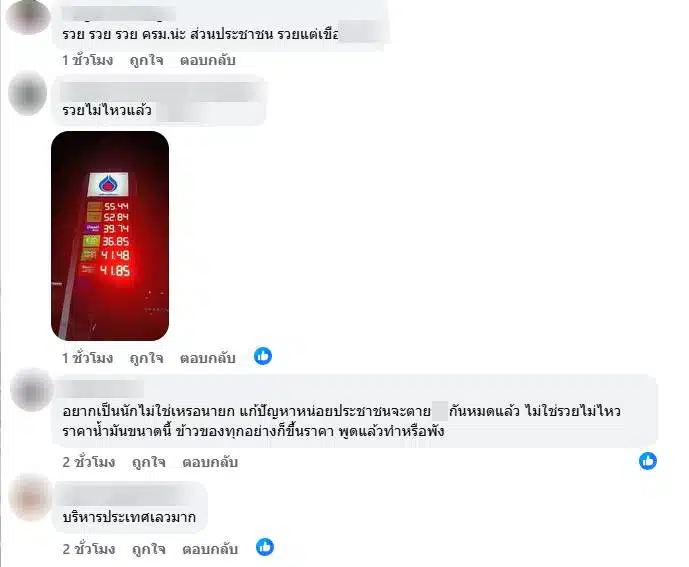Open the avatar of the last commenter
Viewport: 689px width, 567px height.
click(x=31, y=498)
